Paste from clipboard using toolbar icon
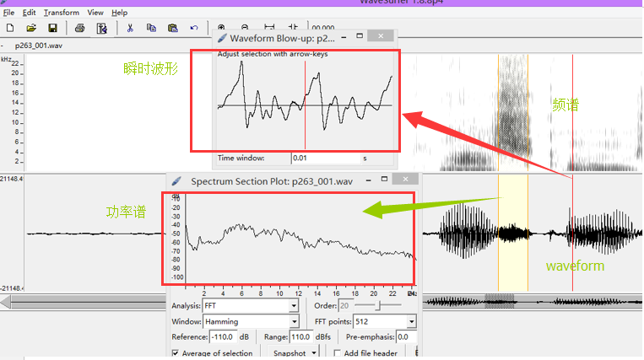Viewport: 644px width, 360px height. point(172,28)
